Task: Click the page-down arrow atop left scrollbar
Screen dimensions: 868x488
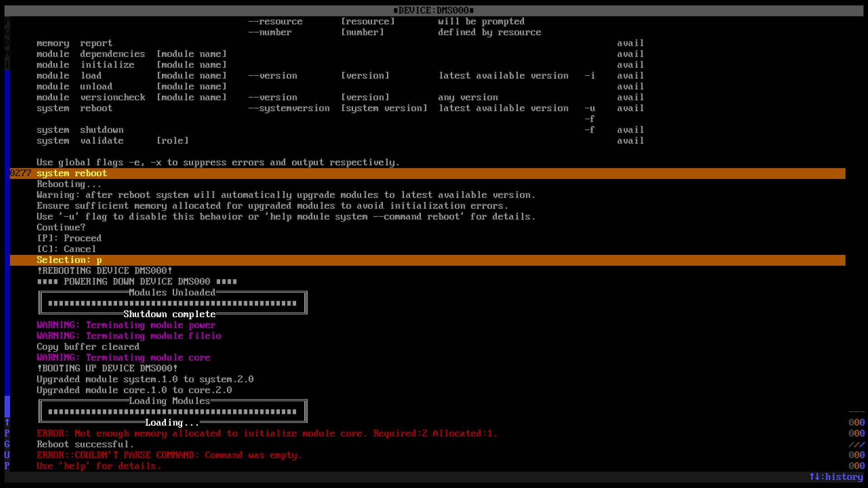Action: [x=7, y=65]
